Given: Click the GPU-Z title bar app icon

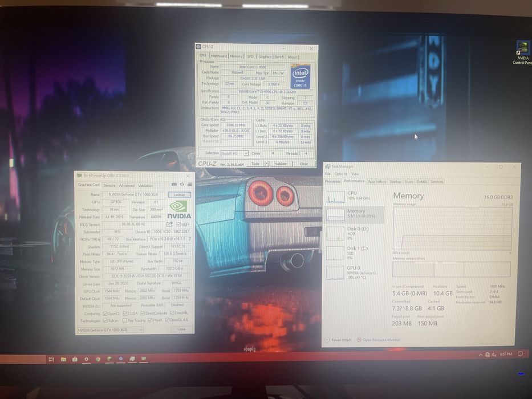Looking at the screenshot, I should [79, 176].
